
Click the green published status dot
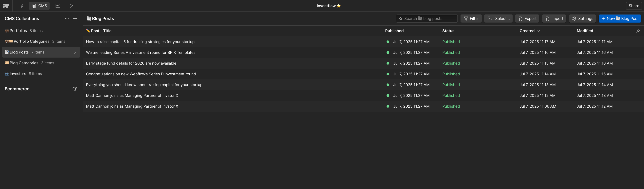tap(388, 42)
